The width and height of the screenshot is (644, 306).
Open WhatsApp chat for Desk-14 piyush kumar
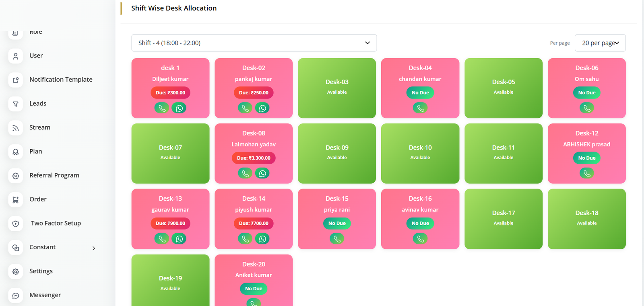262,239
